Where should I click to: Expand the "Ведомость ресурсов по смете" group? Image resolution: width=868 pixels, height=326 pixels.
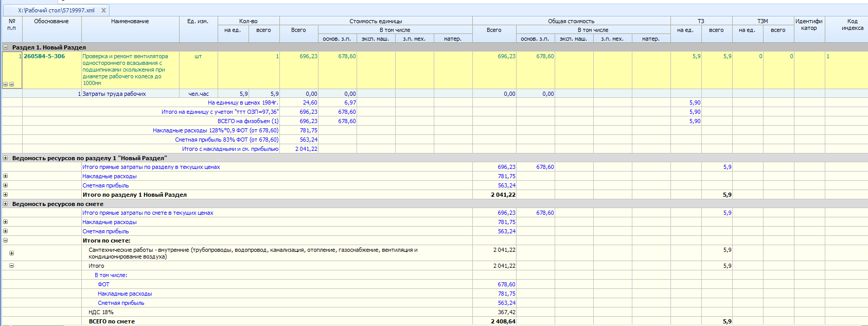6,204
